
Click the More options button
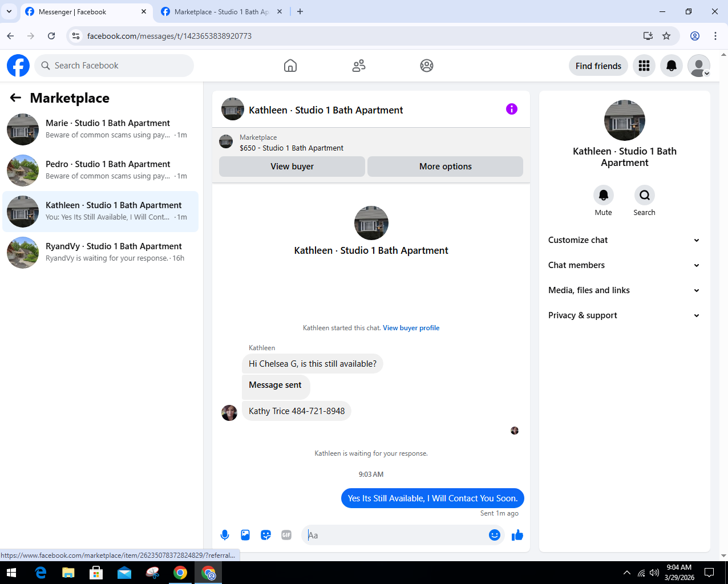(445, 167)
